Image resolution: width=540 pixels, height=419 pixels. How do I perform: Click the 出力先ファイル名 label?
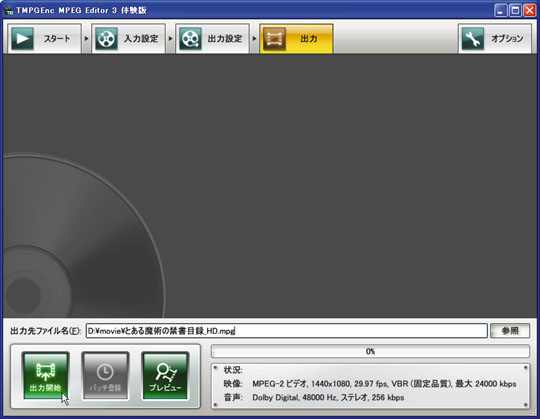coord(45,331)
